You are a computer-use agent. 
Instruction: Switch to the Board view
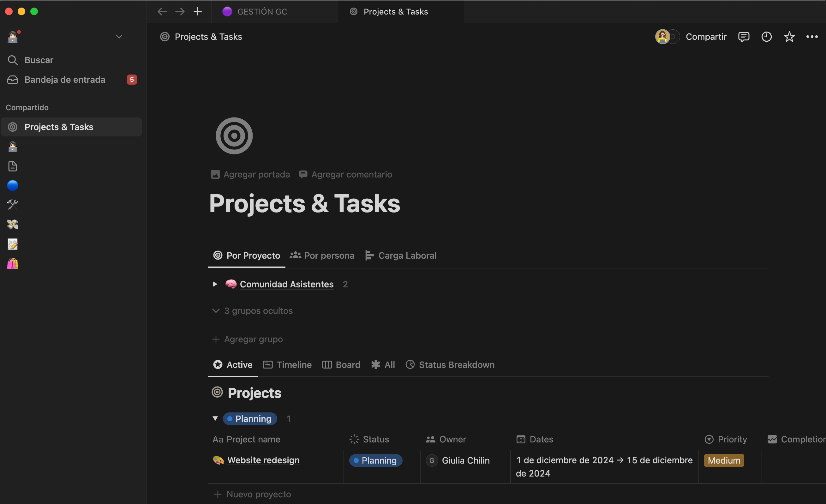click(x=341, y=364)
